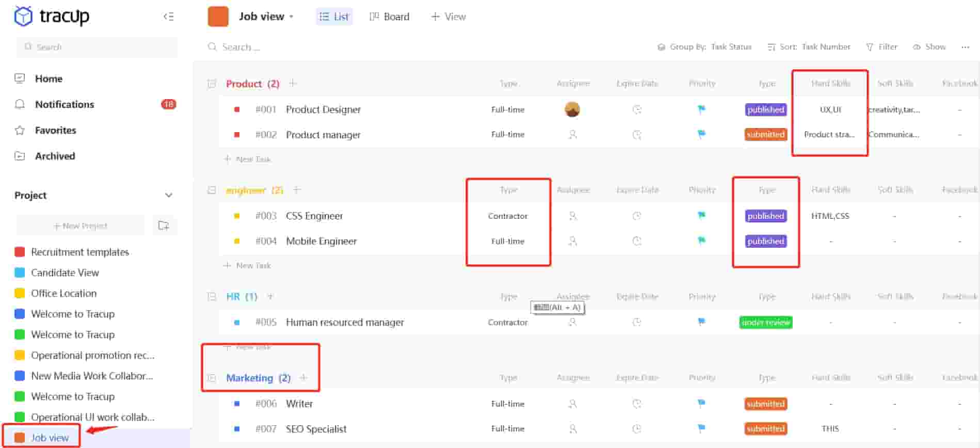Toggle the HR group collapse box
The width and height of the screenshot is (980, 448).
(212, 297)
